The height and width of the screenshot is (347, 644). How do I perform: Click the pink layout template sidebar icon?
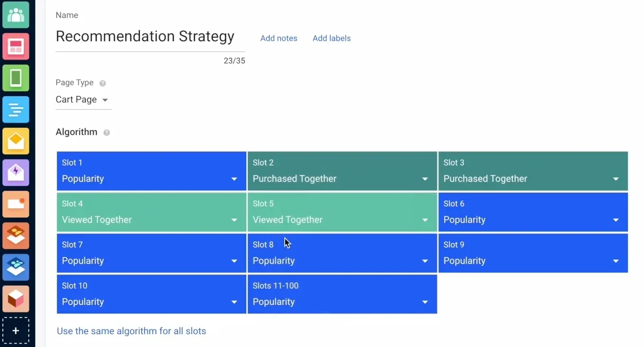[16, 46]
